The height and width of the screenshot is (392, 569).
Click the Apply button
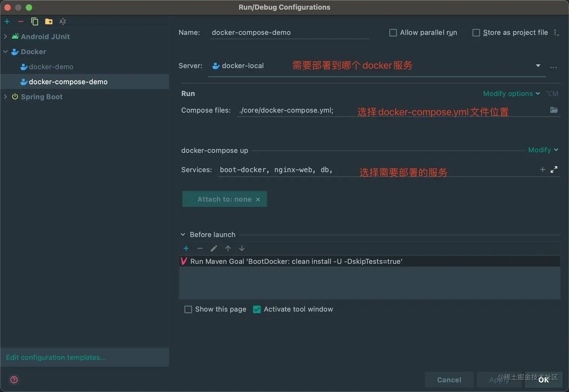[x=499, y=380]
